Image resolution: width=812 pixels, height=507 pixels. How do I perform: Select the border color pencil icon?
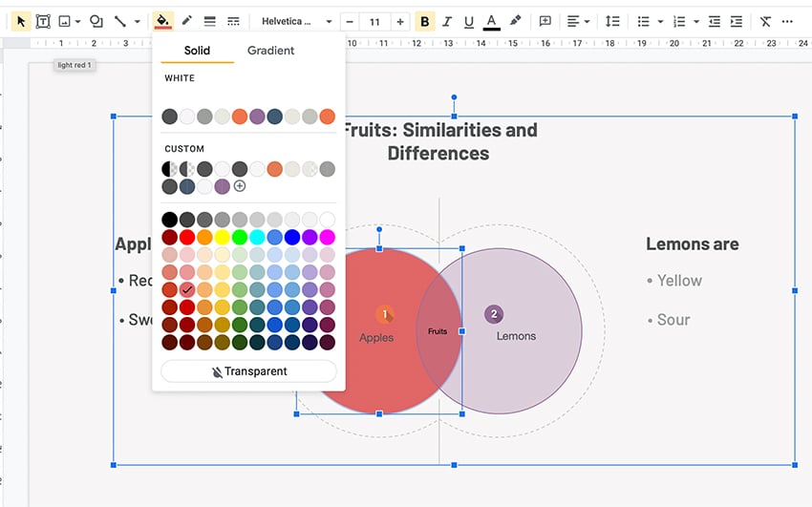[x=187, y=21]
